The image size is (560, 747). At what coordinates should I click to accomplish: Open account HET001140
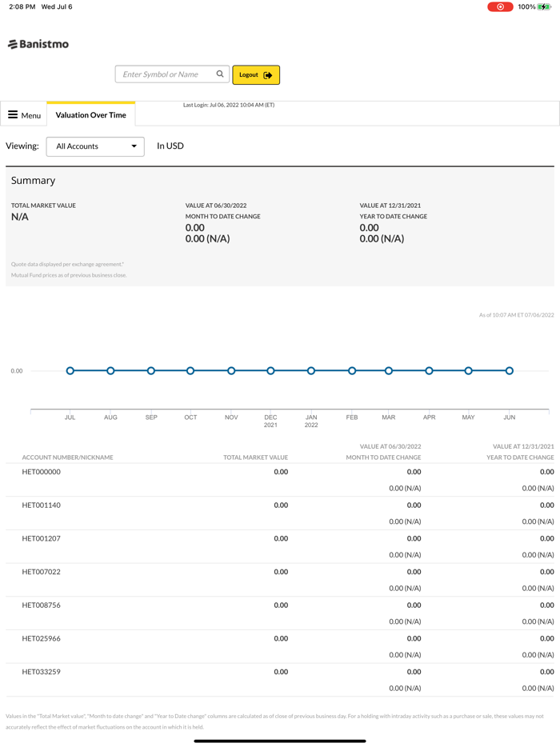(42, 505)
